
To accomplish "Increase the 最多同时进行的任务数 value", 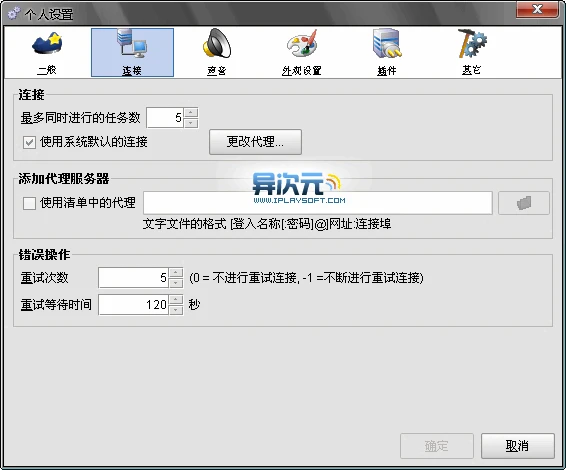I will (x=191, y=112).
